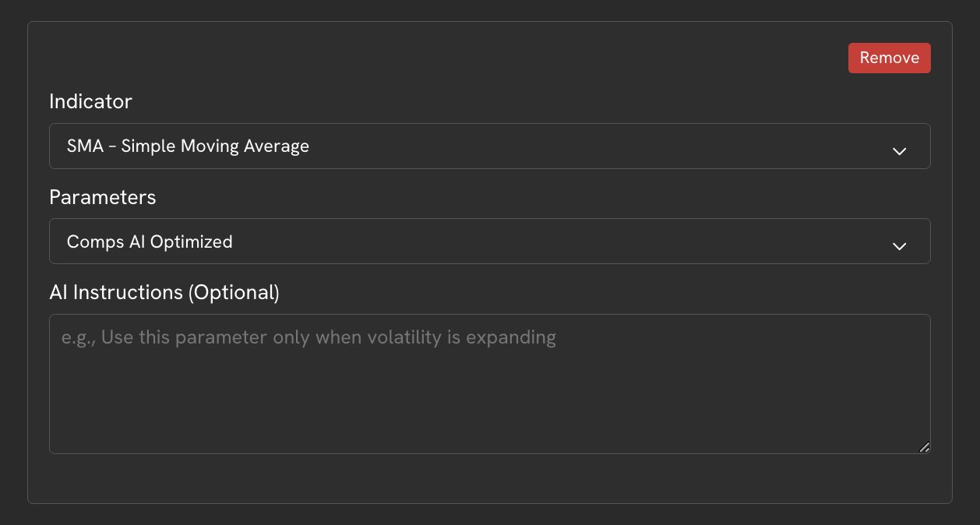Click the AI Instructions (Optional) label

click(164, 293)
